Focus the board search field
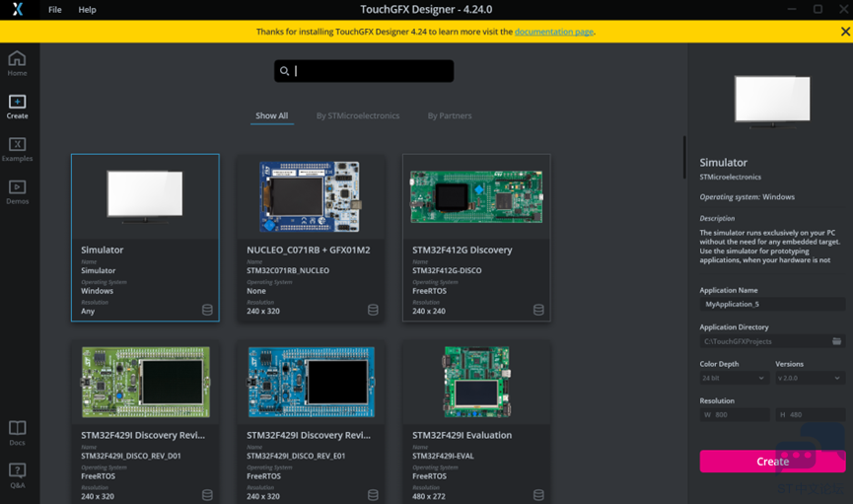Screen dimensions: 853x504 364,71
